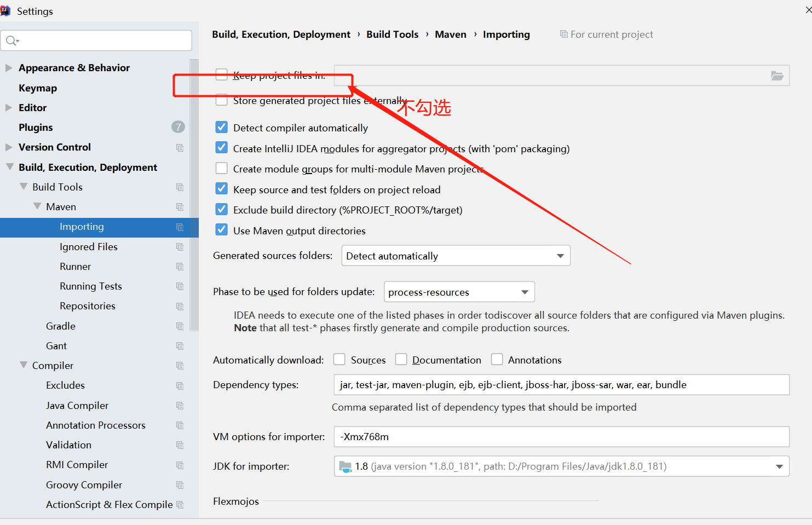Click project-level icon beside Ignored Files
This screenshot has width=812, height=525.
pyautogui.click(x=180, y=247)
